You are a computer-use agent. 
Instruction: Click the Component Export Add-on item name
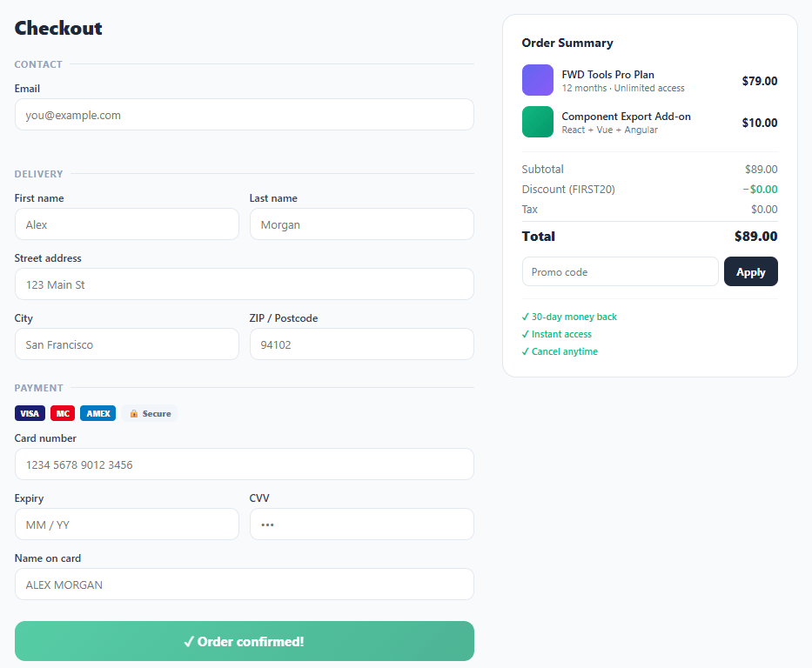626,117
